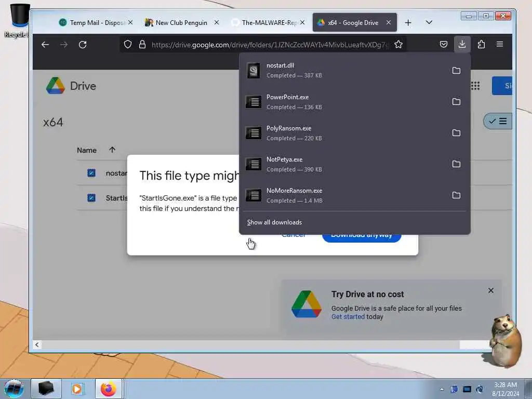Screen dimensions: 532x399
Task: Open new tab with plus button
Action: coord(408,23)
